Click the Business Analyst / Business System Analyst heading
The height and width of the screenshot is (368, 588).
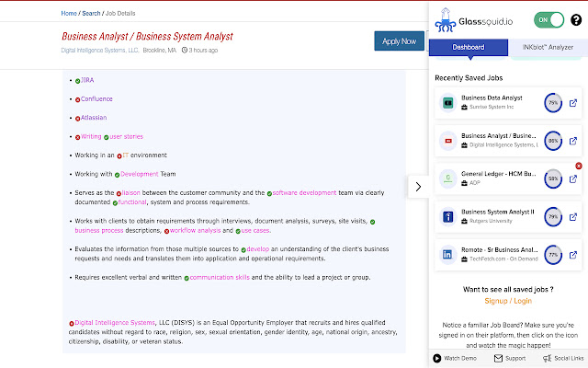tap(147, 37)
